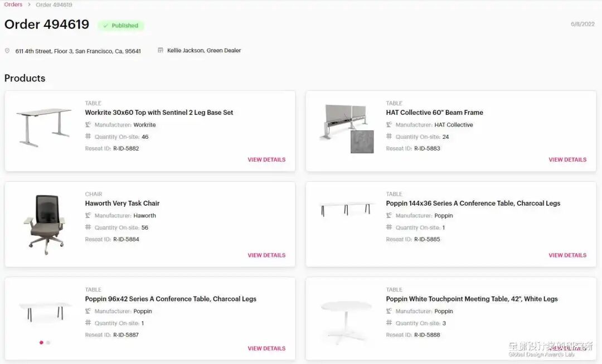The height and width of the screenshot is (364, 602).
Task: Click the Workrite standing desk product image
Action: pos(43,127)
